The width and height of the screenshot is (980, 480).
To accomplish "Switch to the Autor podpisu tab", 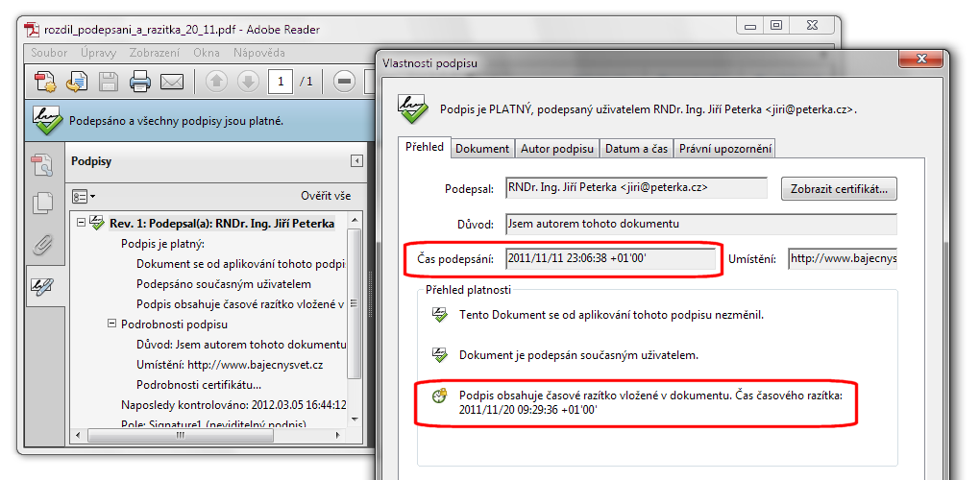I will (x=557, y=149).
